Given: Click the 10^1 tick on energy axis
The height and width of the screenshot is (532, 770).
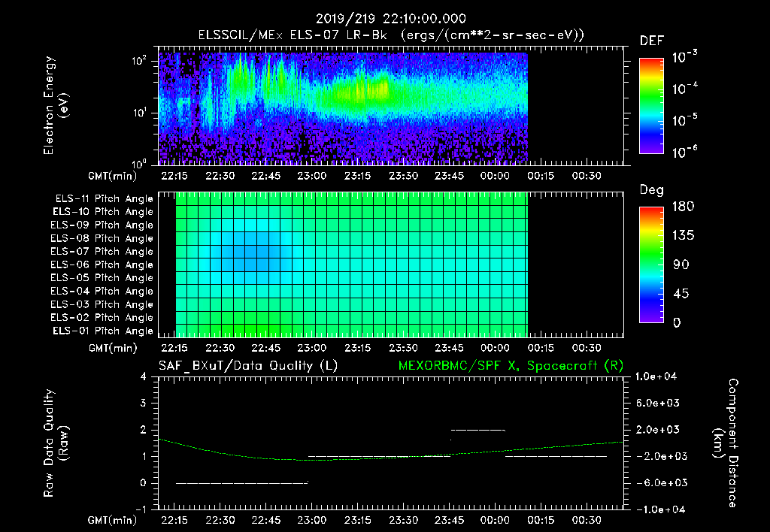Looking at the screenshot, I should tap(139, 113).
